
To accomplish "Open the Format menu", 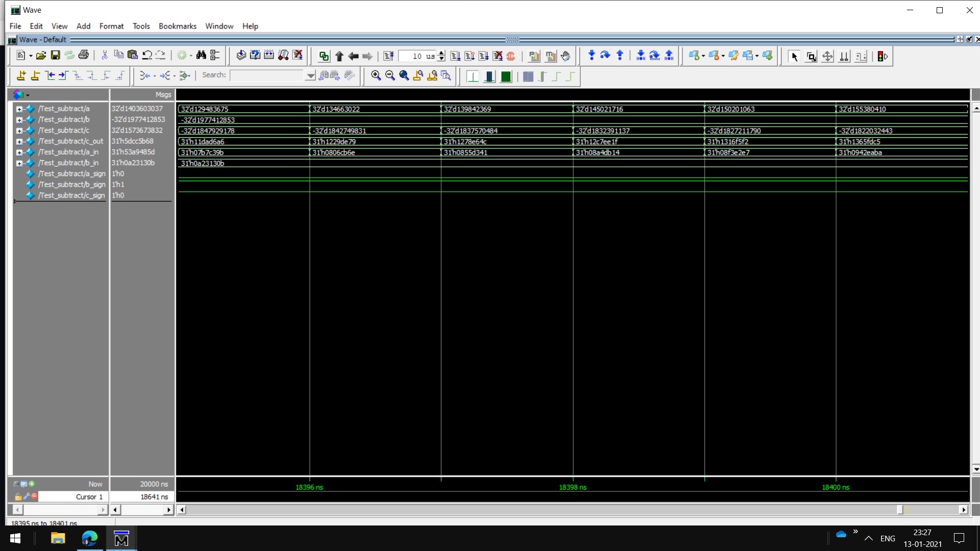I will pos(111,26).
